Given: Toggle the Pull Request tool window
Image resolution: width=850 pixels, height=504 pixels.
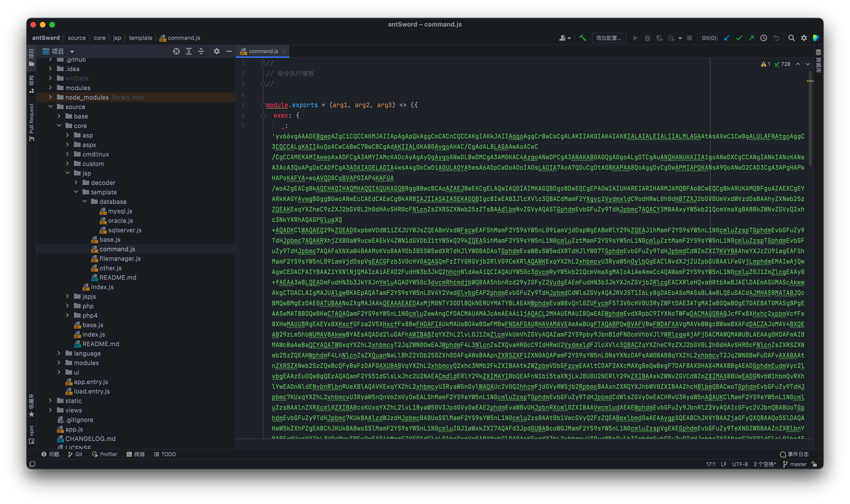Looking at the screenshot, I should point(32,122).
